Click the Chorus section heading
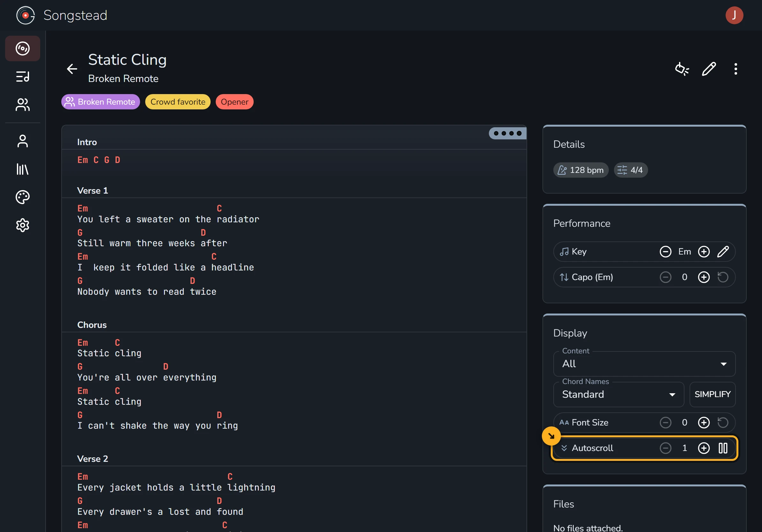Viewport: 762px width, 532px height. 92,325
